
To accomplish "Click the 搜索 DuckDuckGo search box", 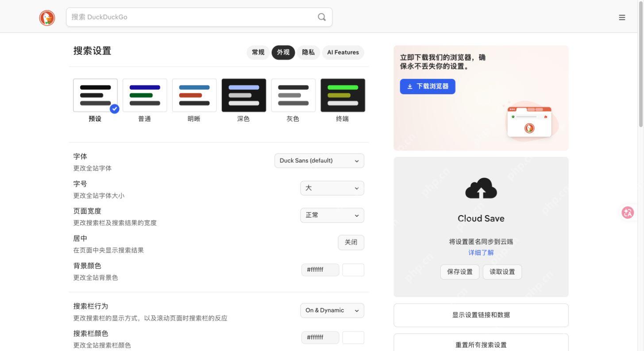I will click(x=199, y=17).
